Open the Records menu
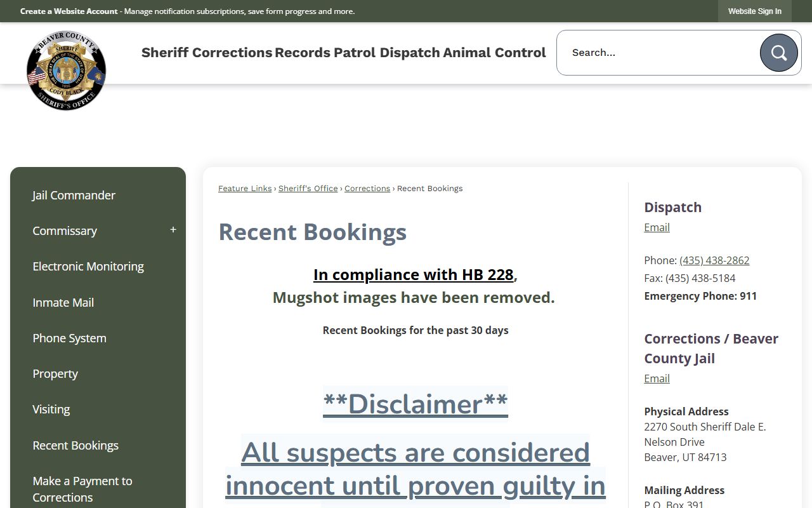 pos(303,53)
